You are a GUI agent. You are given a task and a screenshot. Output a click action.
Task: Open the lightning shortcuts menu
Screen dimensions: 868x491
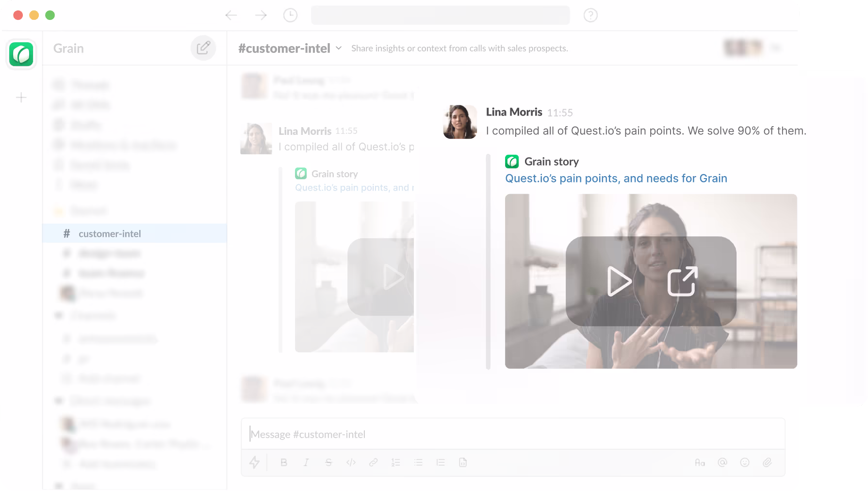(254, 462)
